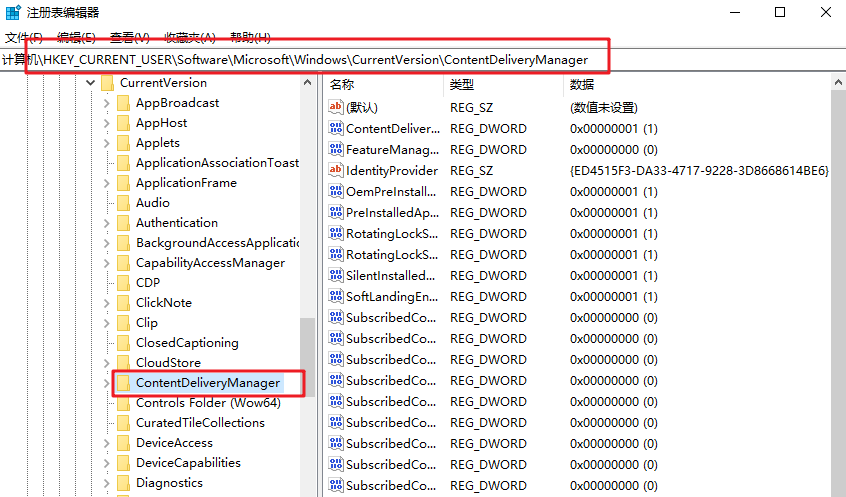The width and height of the screenshot is (846, 497).
Task: Open the 查看(V) menu
Action: pyautogui.click(x=129, y=37)
